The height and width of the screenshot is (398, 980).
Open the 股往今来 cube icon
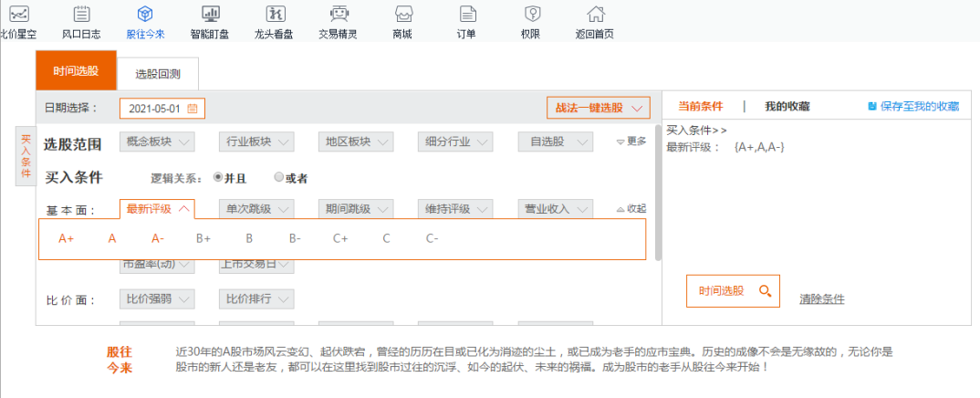pyautogui.click(x=146, y=13)
